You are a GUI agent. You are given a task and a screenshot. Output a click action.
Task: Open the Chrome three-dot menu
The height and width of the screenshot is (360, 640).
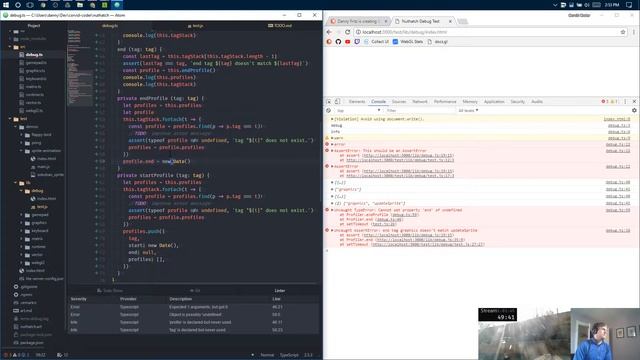click(633, 32)
